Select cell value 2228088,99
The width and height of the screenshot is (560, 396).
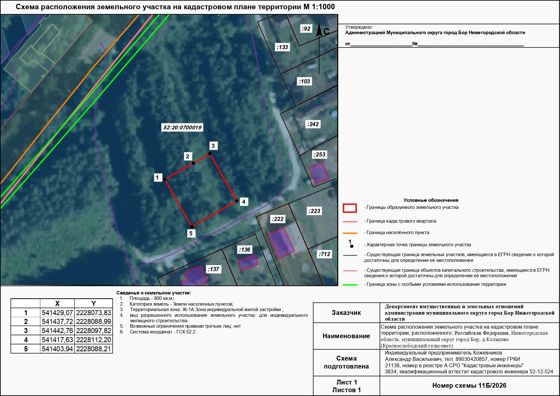(94, 322)
